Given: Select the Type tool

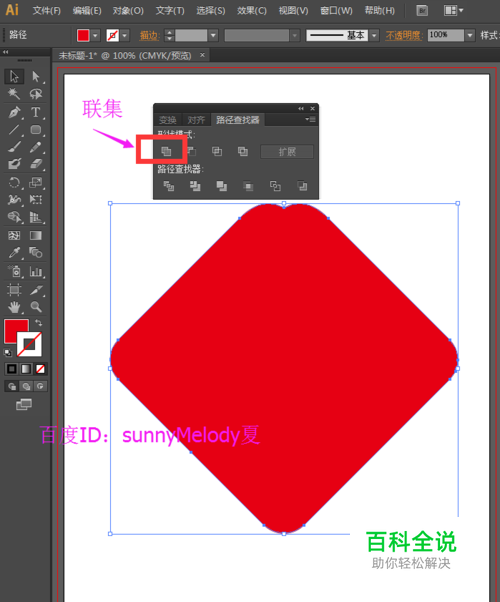Looking at the screenshot, I should pyautogui.click(x=36, y=112).
